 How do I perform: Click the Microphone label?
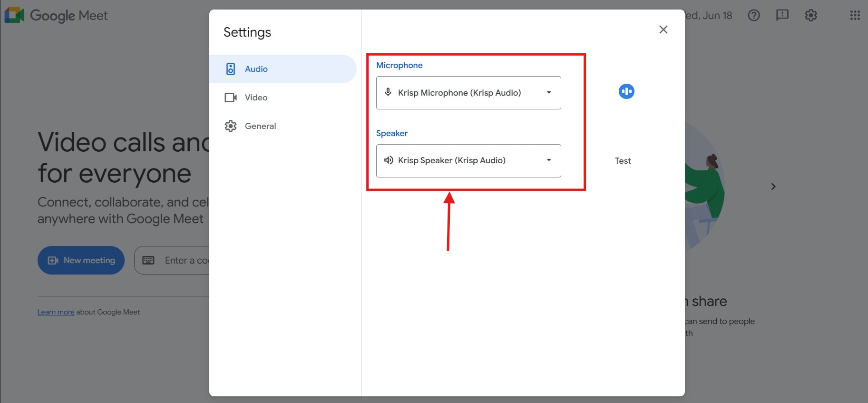pos(400,65)
